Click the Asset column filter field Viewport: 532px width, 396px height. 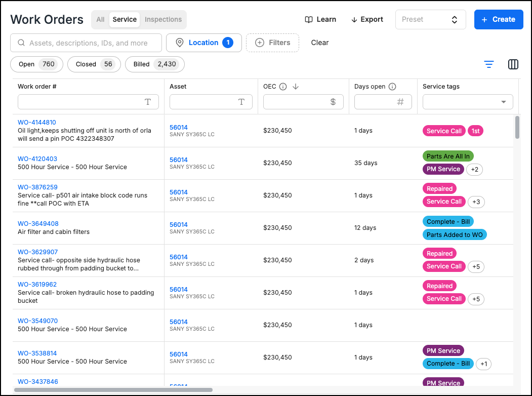click(211, 102)
